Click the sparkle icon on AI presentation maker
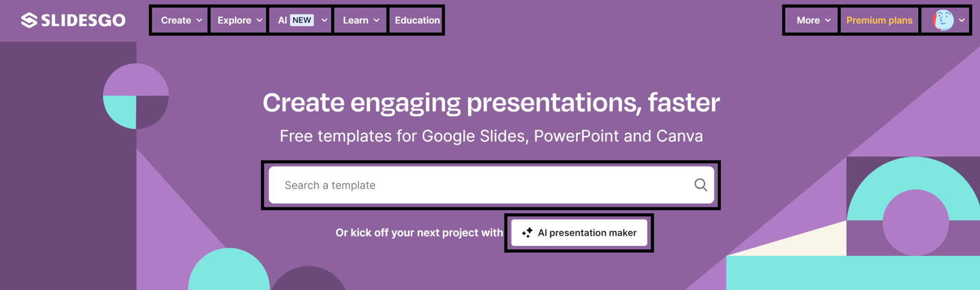This screenshot has width=980, height=290. [x=528, y=233]
